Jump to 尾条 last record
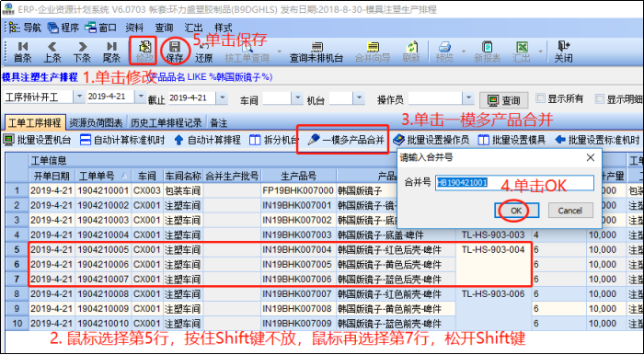The width and height of the screenshot is (644, 355). [111, 52]
